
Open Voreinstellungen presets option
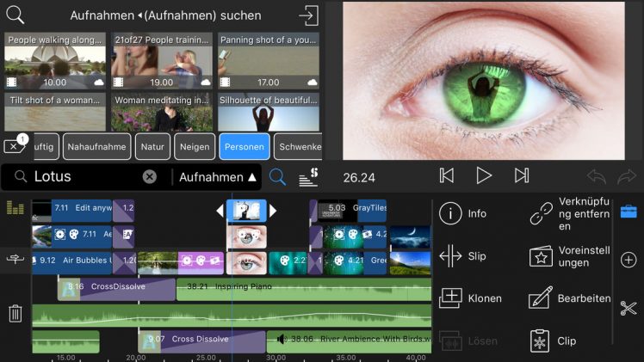[570, 256]
